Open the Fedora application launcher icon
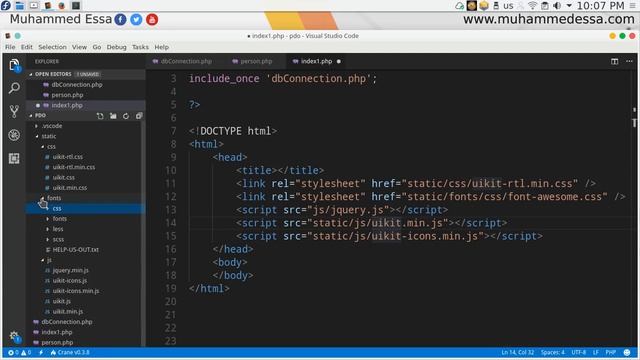640x360 pixels. pyautogui.click(x=6, y=5)
